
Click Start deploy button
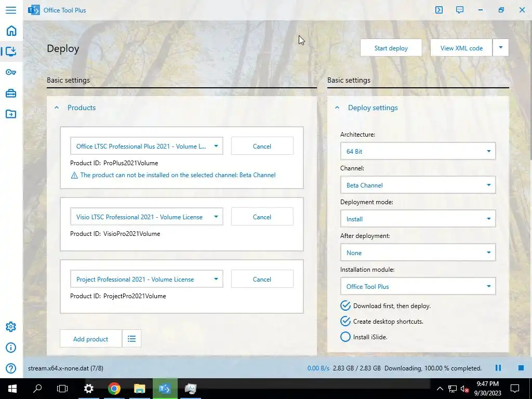(x=391, y=47)
